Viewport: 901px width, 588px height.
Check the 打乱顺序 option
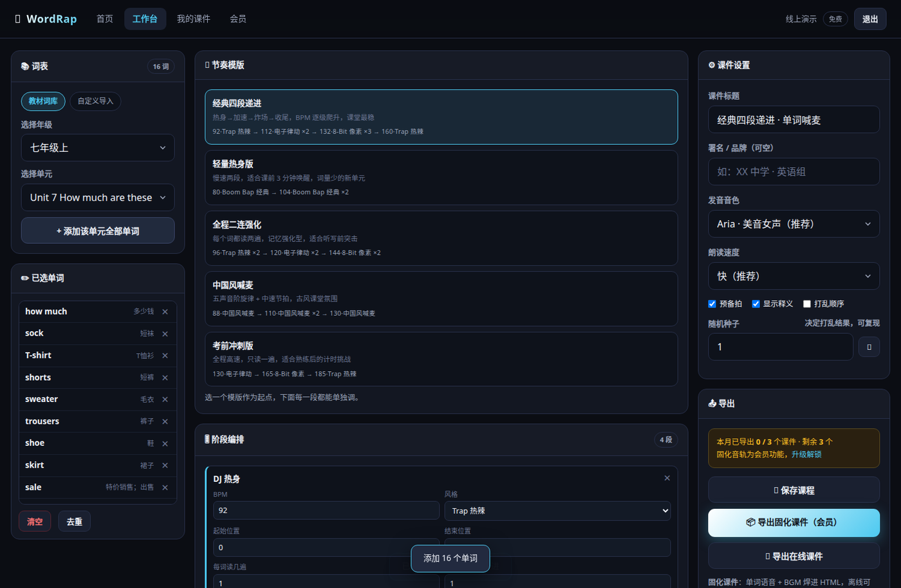click(806, 304)
